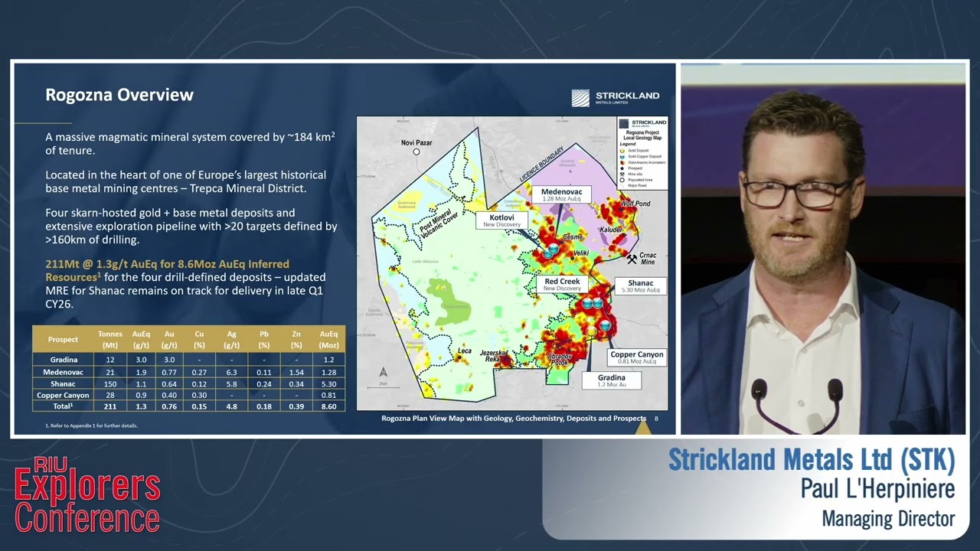Click the "Four skarn-hosted gold" paragraph
980x551 pixels.
pyautogui.click(x=191, y=226)
